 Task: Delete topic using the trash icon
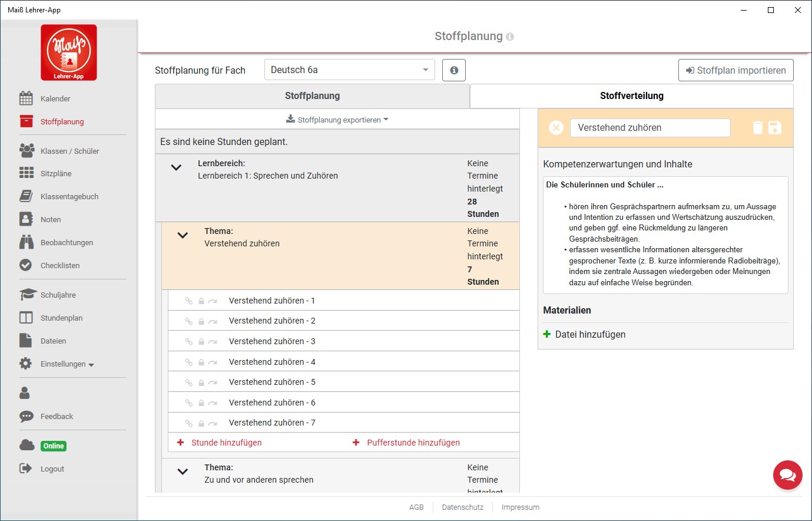758,127
